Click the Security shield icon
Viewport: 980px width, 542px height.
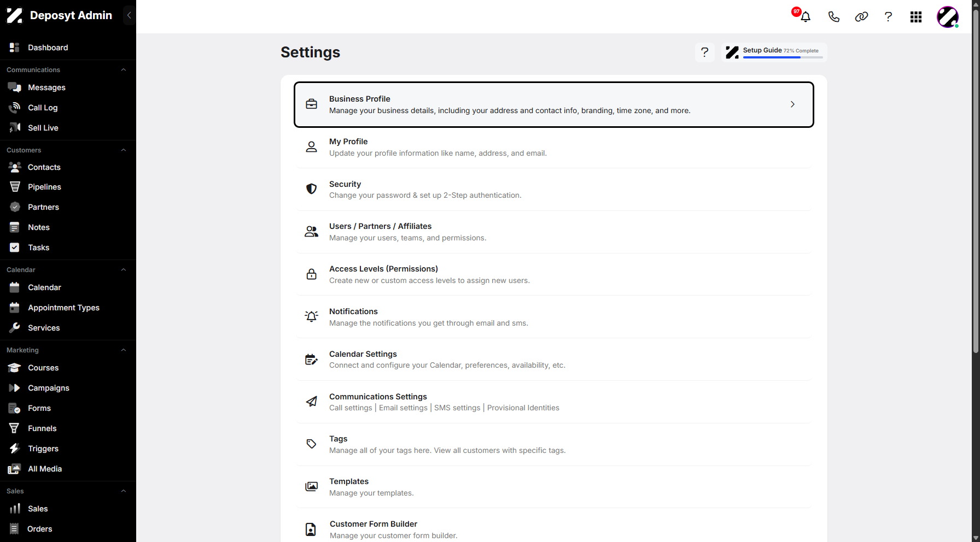tap(312, 189)
